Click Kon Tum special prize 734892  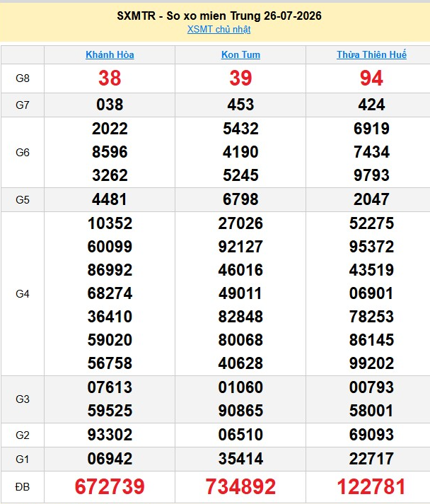coord(240,486)
